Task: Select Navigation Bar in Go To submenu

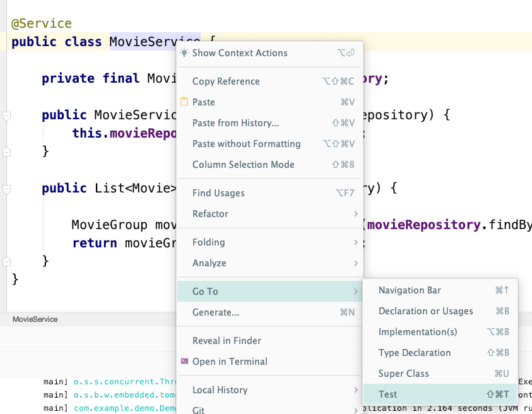Action: click(x=440, y=290)
